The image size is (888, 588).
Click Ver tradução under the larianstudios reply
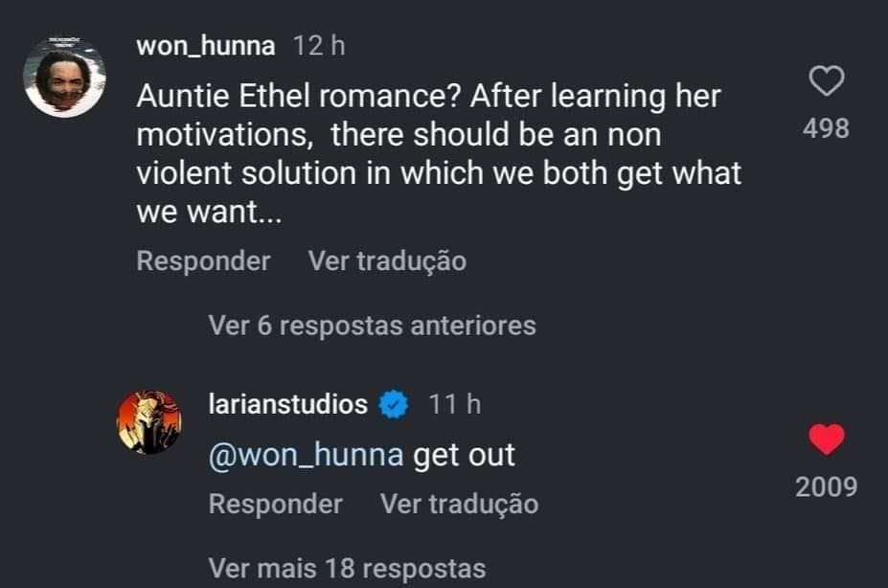pos(459,504)
